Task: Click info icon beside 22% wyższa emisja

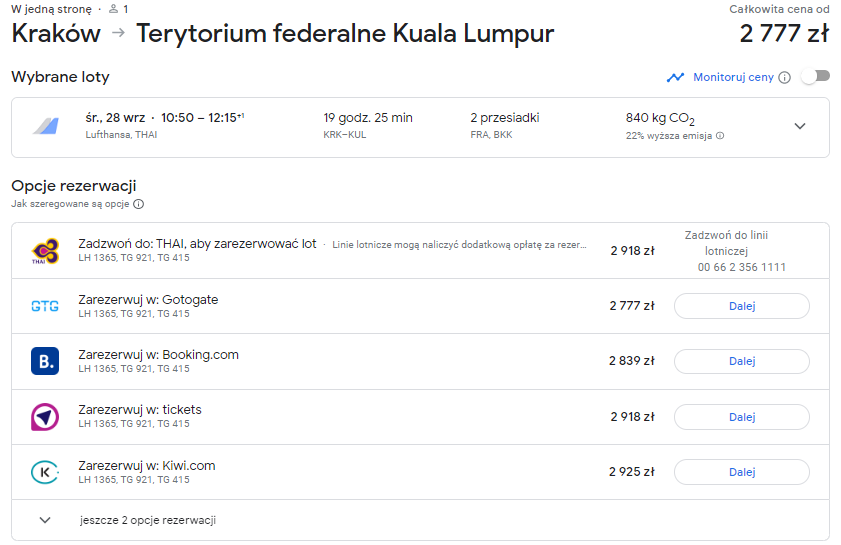Action: tap(720, 136)
